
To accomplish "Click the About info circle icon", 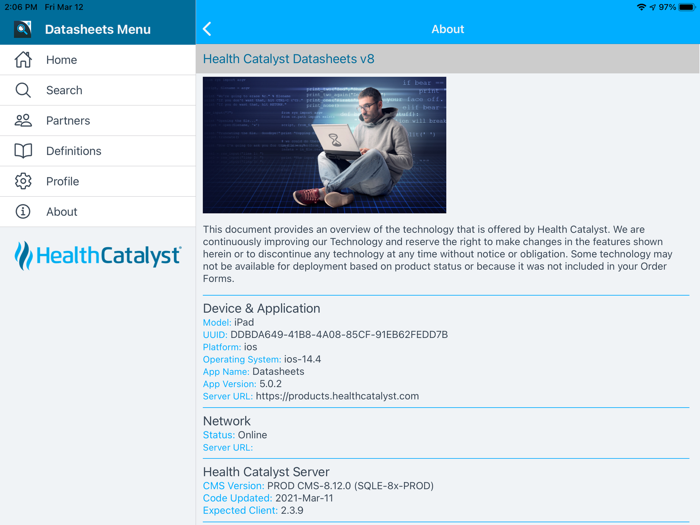I will click(x=23, y=212).
